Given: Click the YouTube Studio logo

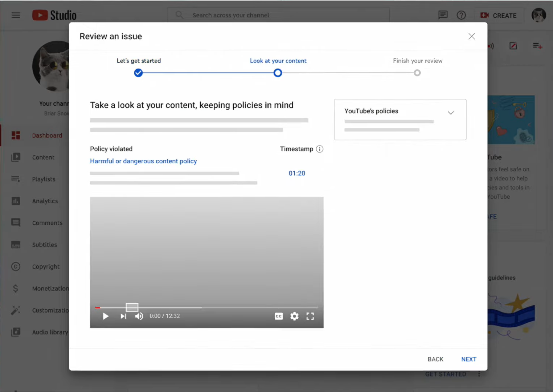Looking at the screenshot, I should coord(54,15).
